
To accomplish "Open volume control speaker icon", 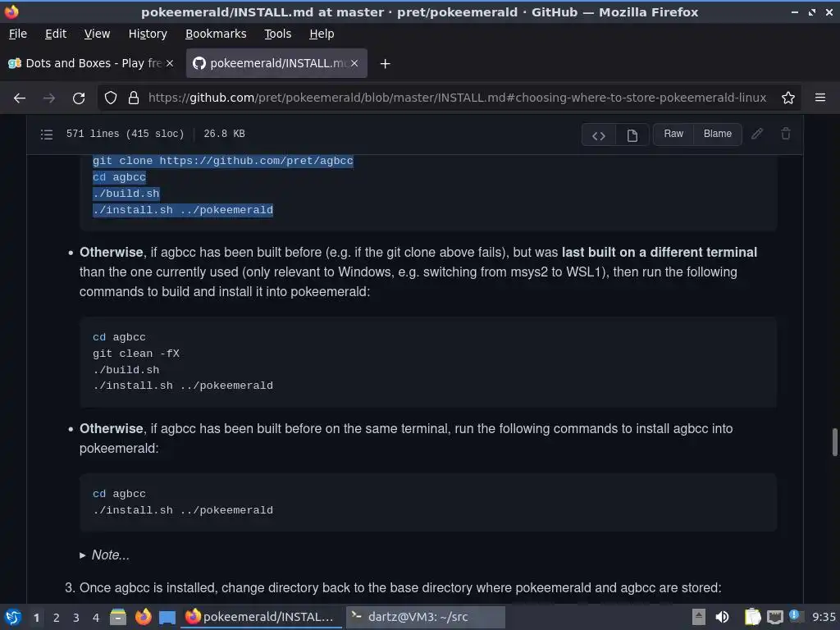I will coord(723,617).
